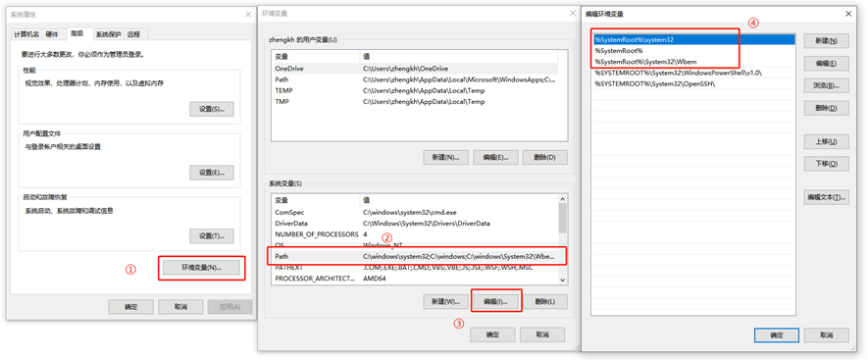This screenshot has width=868, height=360.
Task: Click 设置(T) for 启动和故障恢复
Action: pyautogui.click(x=212, y=236)
